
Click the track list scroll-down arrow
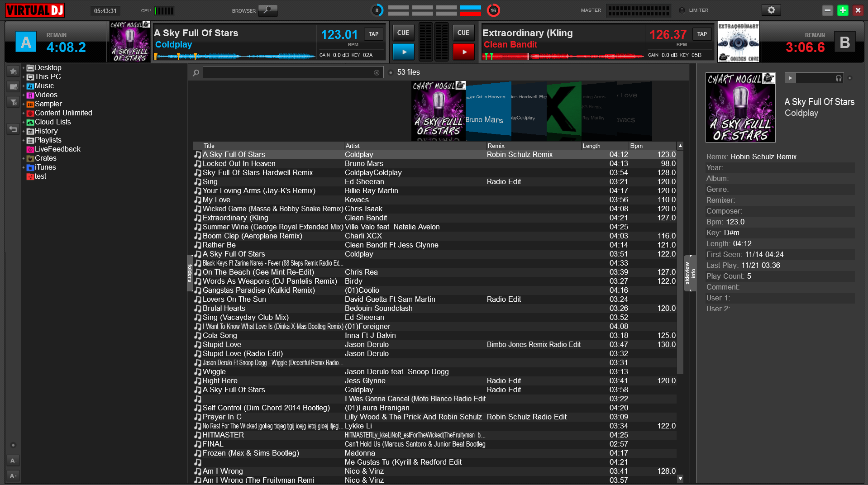pyautogui.click(x=680, y=478)
